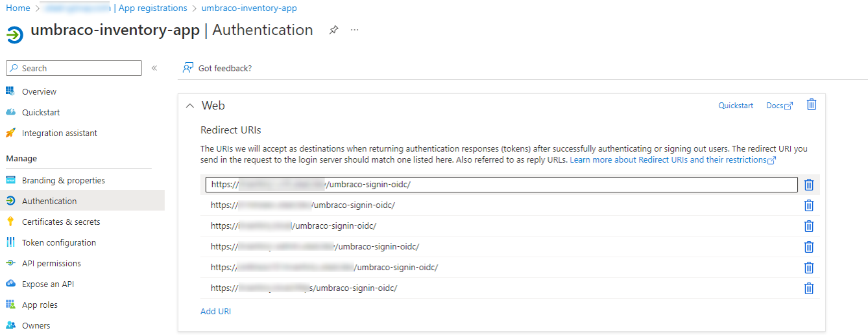Pin the Authentication page with the pin icon
Image resolution: width=868 pixels, height=335 pixels.
coord(333,30)
